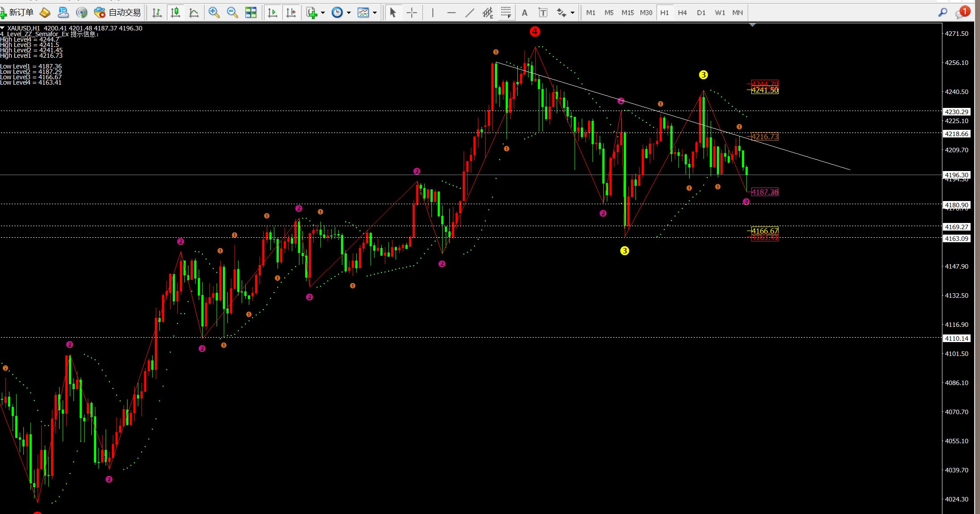Switch to the M15 timeframe
The width and height of the screenshot is (980, 514).
(627, 13)
